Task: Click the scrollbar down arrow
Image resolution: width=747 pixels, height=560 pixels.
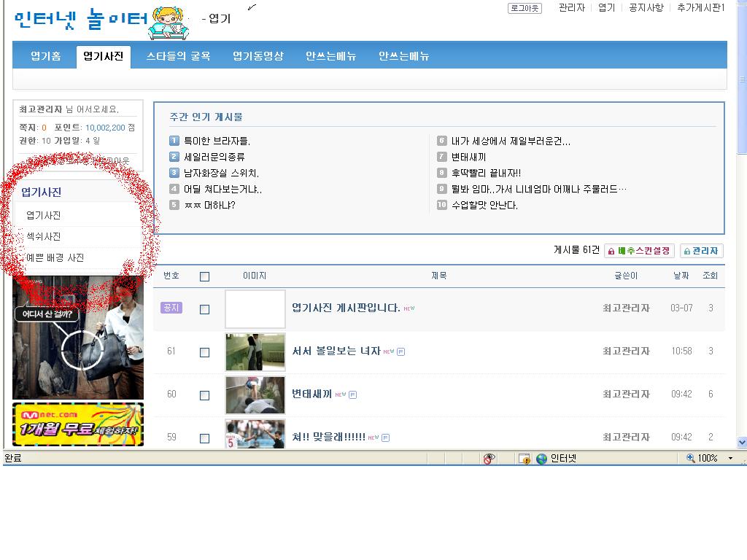Action: pos(742,442)
